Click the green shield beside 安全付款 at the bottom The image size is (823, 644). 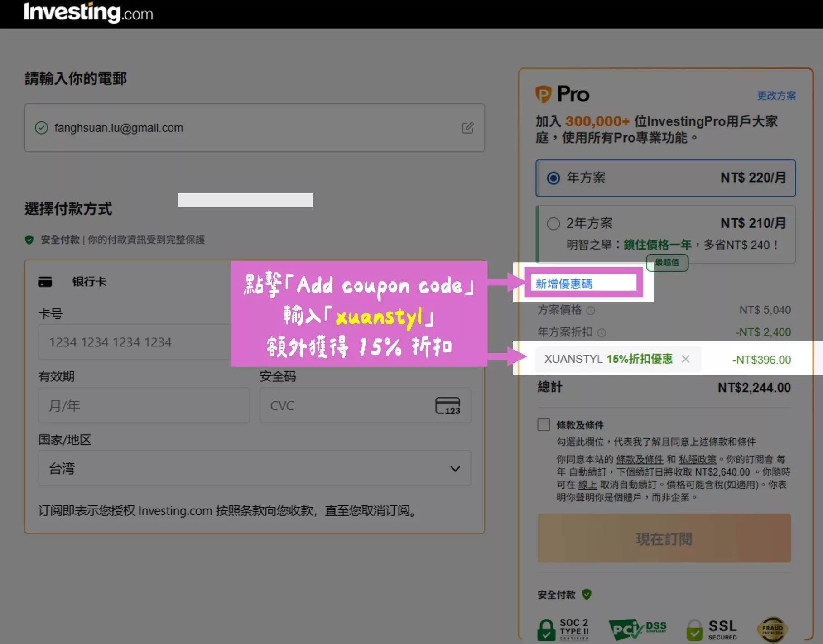(x=587, y=594)
